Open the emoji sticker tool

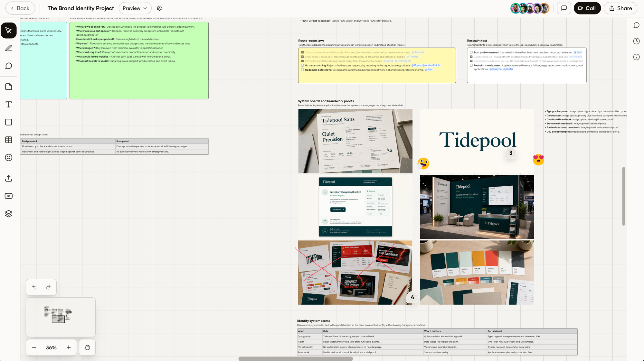(x=9, y=157)
